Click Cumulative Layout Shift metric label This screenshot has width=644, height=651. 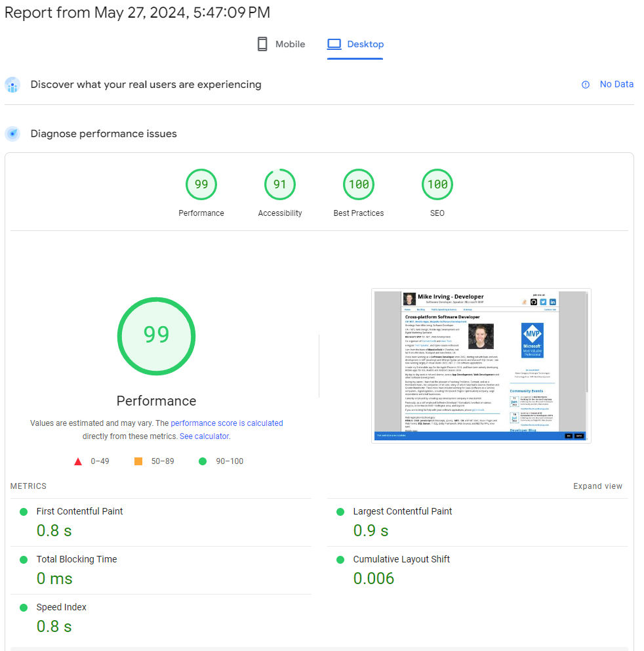(401, 559)
